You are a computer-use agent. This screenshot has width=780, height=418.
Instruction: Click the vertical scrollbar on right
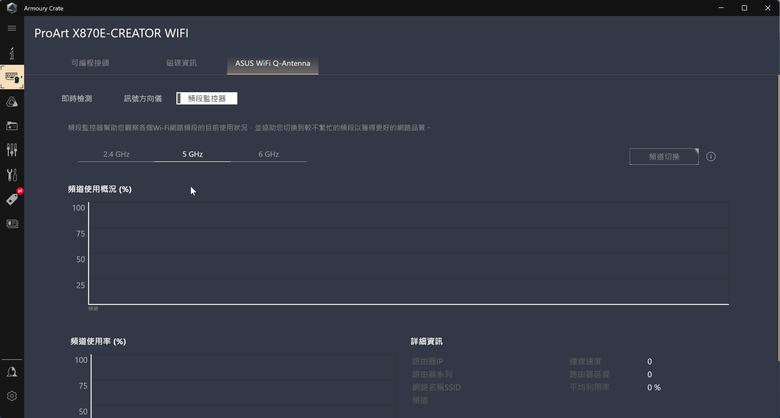tap(778, 218)
